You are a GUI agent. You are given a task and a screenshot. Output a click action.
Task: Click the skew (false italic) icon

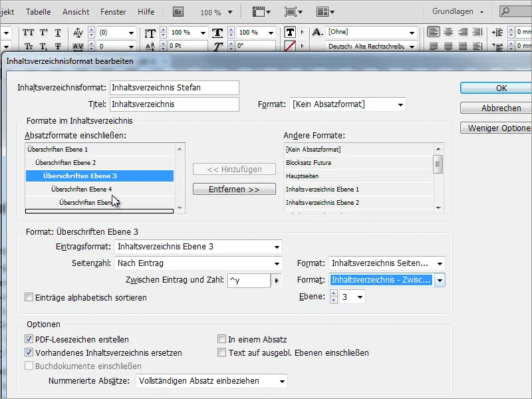(217, 47)
